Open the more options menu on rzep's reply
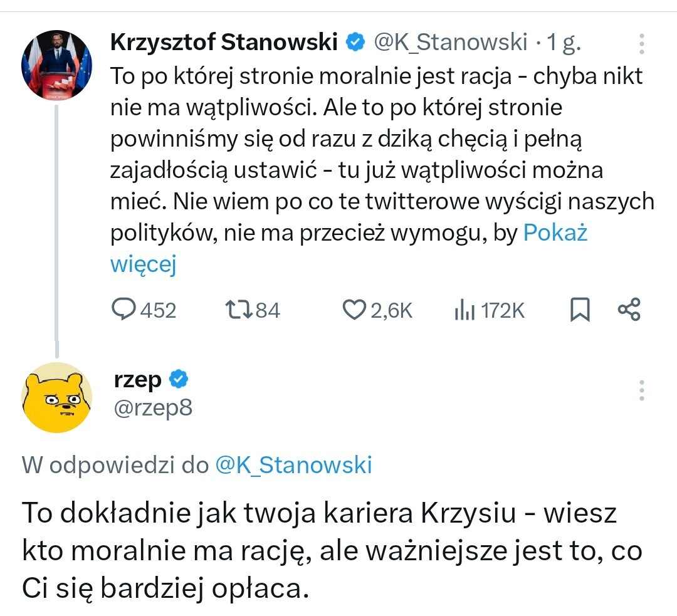The image size is (677, 616). click(x=641, y=390)
